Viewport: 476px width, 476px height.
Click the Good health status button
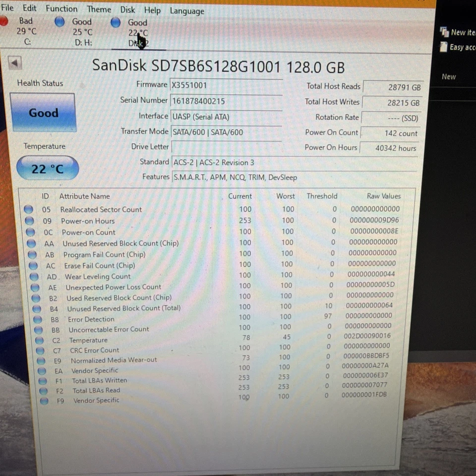pos(43,113)
